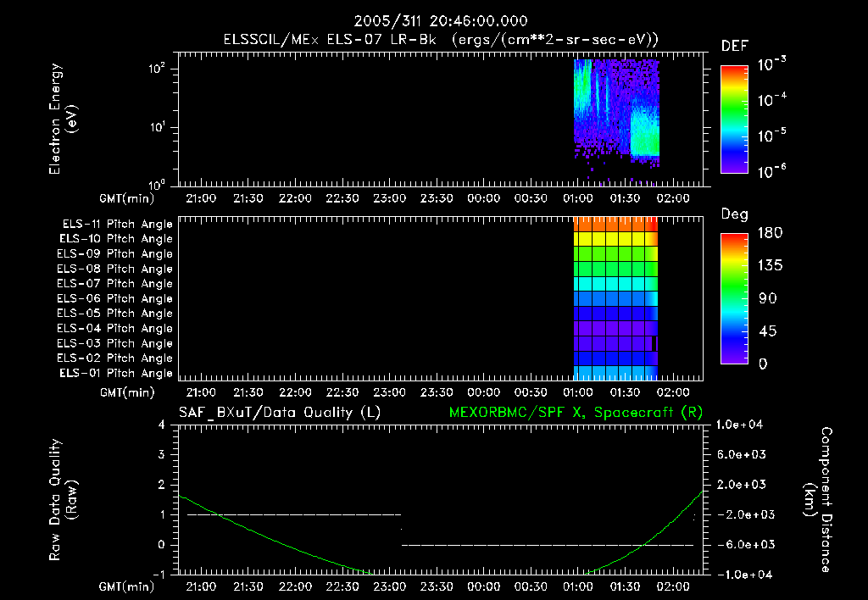Click the red ELS-11 pitch angle data band
The width and height of the screenshot is (868, 600).
coord(615,225)
